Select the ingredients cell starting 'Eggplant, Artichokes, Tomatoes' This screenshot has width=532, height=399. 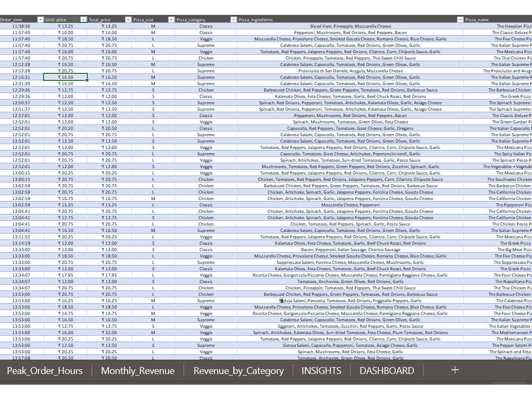pos(350,326)
